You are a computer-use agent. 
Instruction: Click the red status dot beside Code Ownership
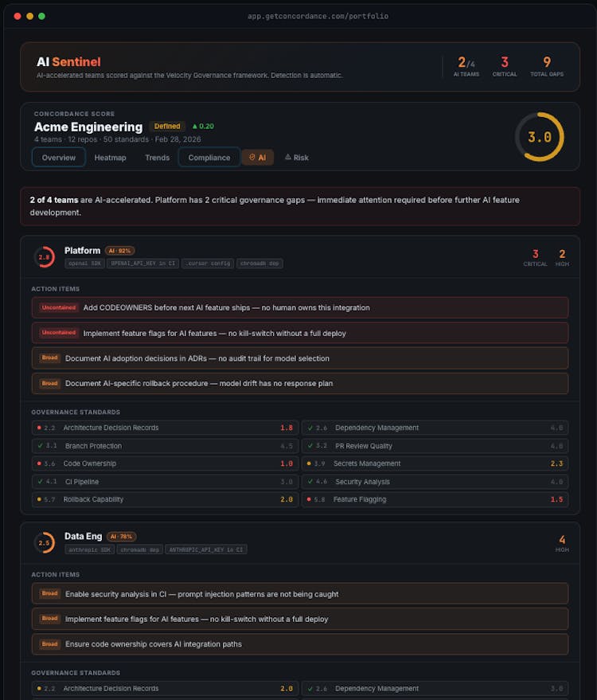39,463
